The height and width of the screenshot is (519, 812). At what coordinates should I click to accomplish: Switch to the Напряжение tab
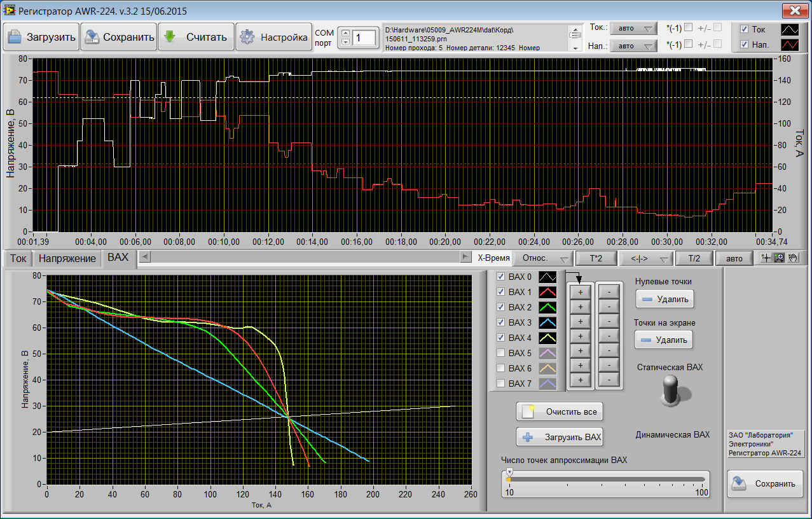coord(67,259)
